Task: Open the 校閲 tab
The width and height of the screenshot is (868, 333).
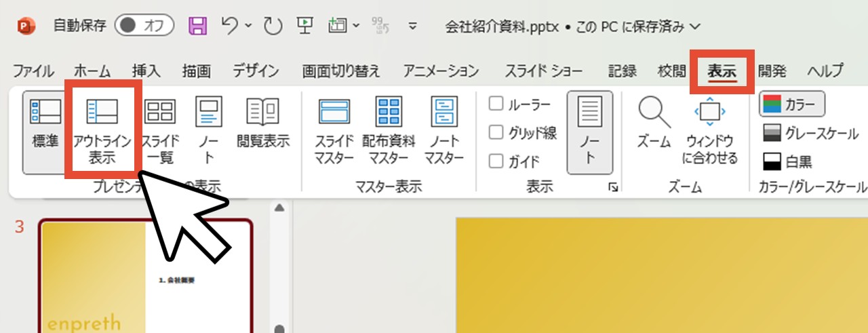Action: (x=672, y=71)
